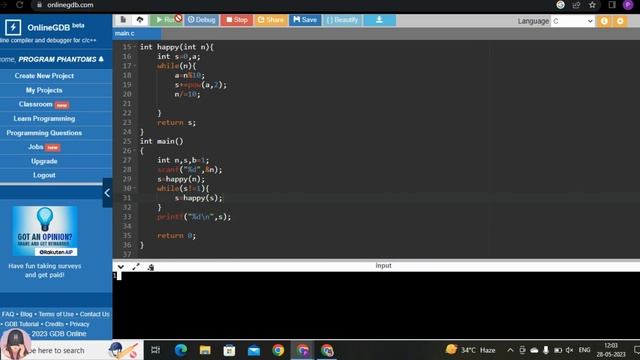Click the new file icon in toolbar
Image resolution: width=640 pixels, height=360 pixels.
click(x=123, y=20)
